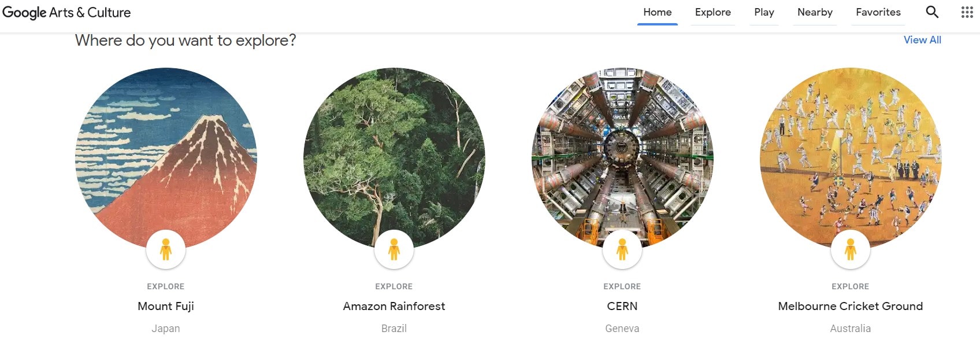Click the Google Arts & Culture logo
This screenshot has width=980, height=339.
point(66,12)
